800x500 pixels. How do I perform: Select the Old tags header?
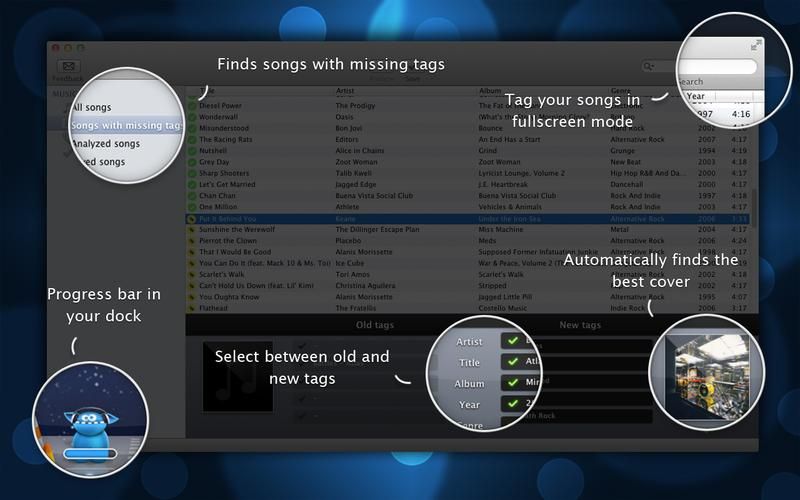pos(374,325)
